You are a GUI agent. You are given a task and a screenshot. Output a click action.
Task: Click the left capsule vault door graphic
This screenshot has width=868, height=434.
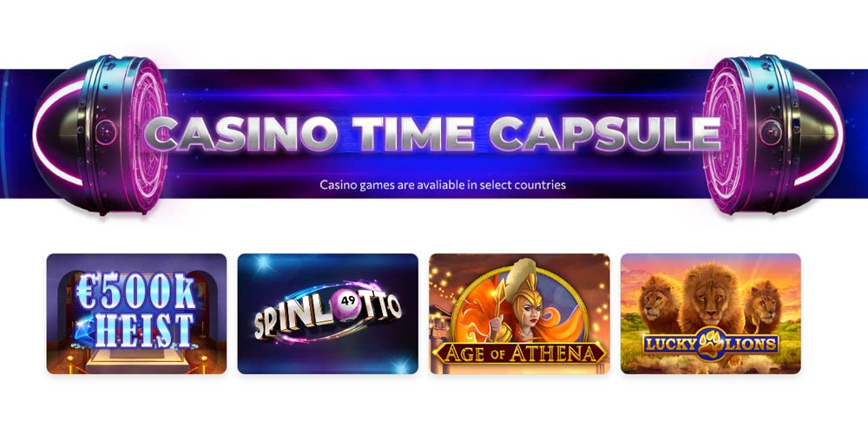(101, 134)
